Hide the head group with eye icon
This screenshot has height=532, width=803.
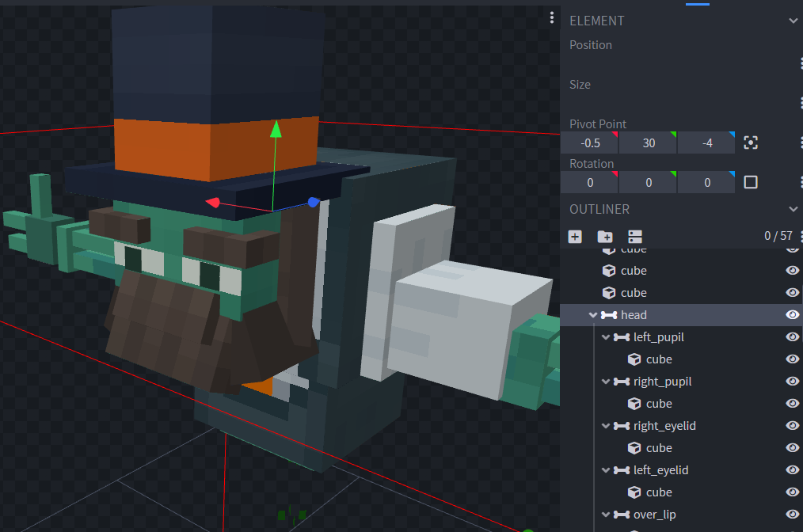(791, 315)
